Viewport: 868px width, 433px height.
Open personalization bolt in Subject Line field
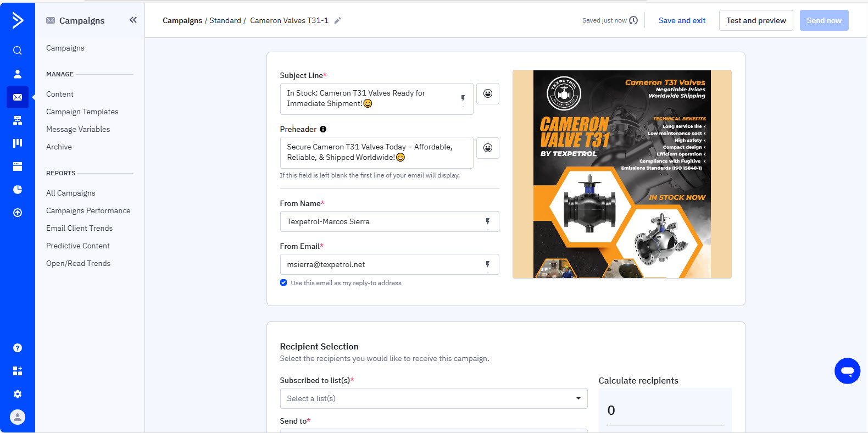tap(463, 98)
